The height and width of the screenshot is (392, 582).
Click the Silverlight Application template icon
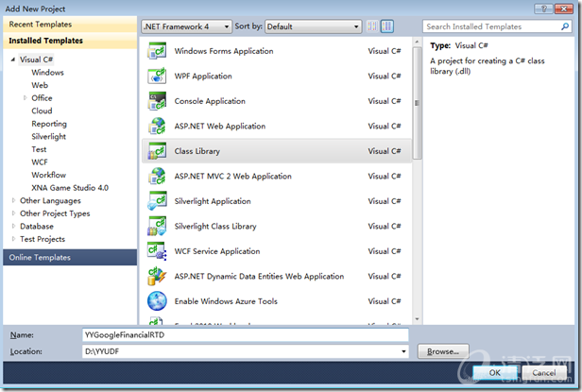pos(157,201)
